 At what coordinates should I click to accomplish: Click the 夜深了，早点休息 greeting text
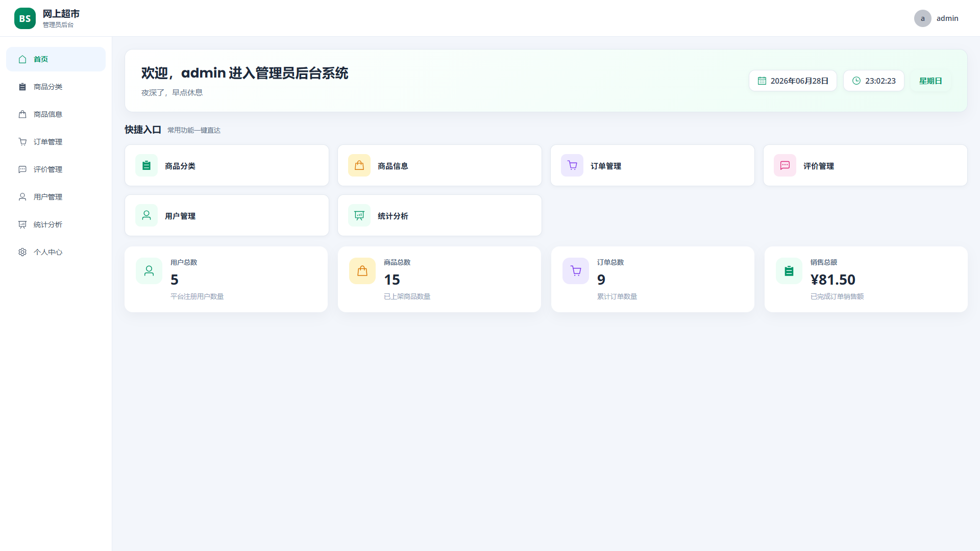click(172, 92)
